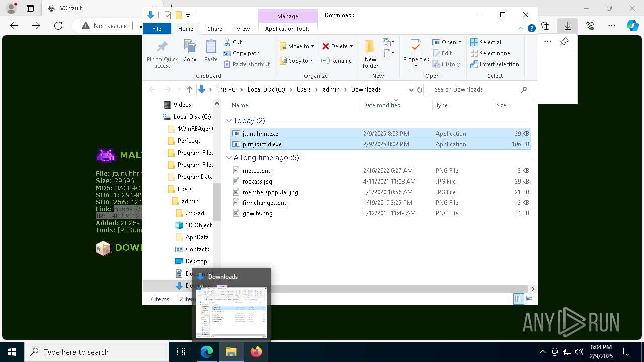
Task: Click the Paste ribbon icon
Action: [x=211, y=47]
